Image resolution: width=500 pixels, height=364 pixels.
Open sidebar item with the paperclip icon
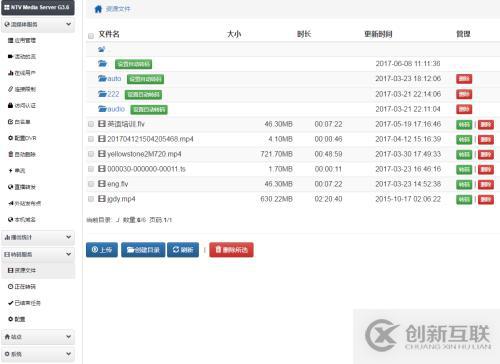tap(22, 89)
